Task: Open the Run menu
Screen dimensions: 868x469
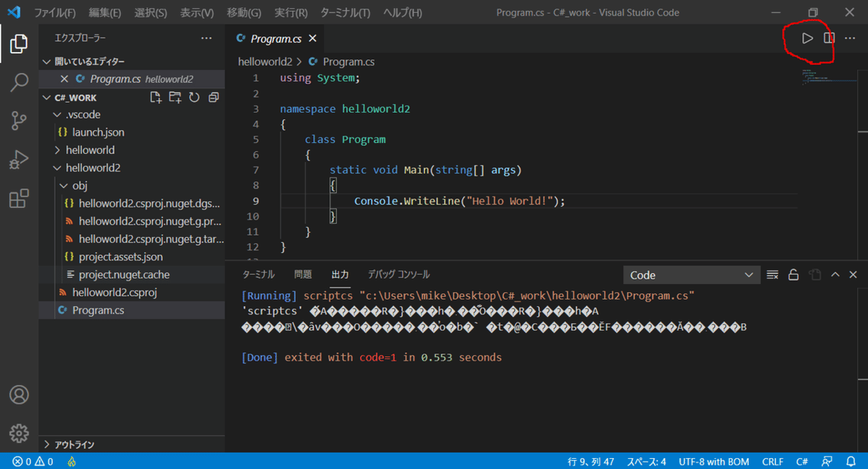Action: (x=291, y=13)
